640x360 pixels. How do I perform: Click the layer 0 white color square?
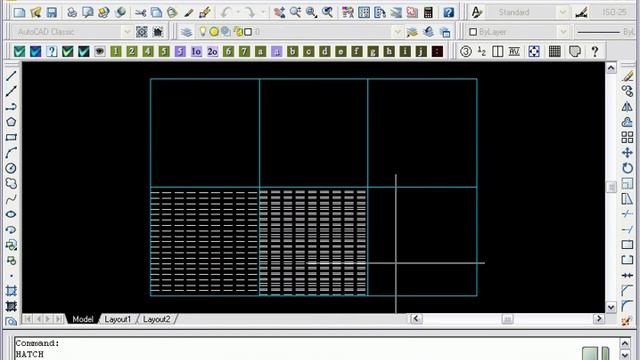point(248,32)
